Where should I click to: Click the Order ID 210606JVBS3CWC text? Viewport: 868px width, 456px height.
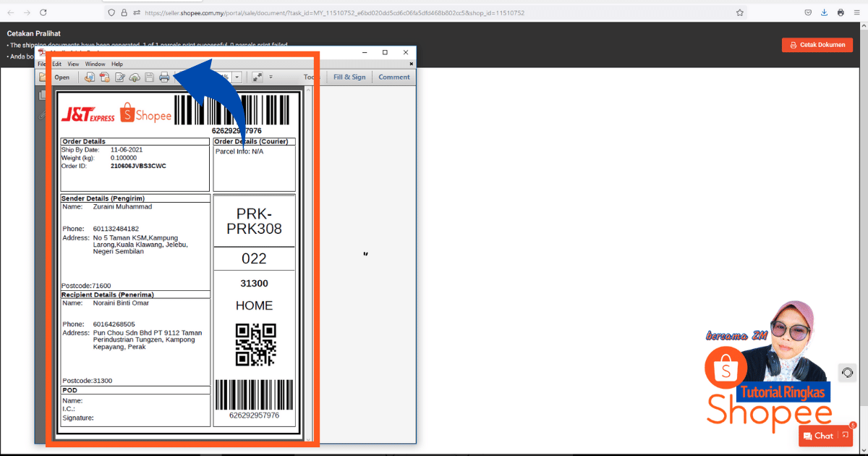pos(138,166)
